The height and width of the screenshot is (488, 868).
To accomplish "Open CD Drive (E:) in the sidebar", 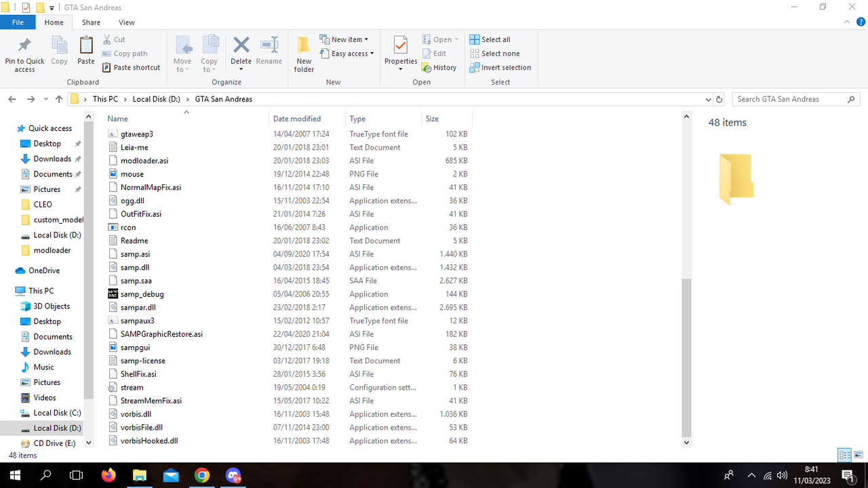I will (54, 443).
